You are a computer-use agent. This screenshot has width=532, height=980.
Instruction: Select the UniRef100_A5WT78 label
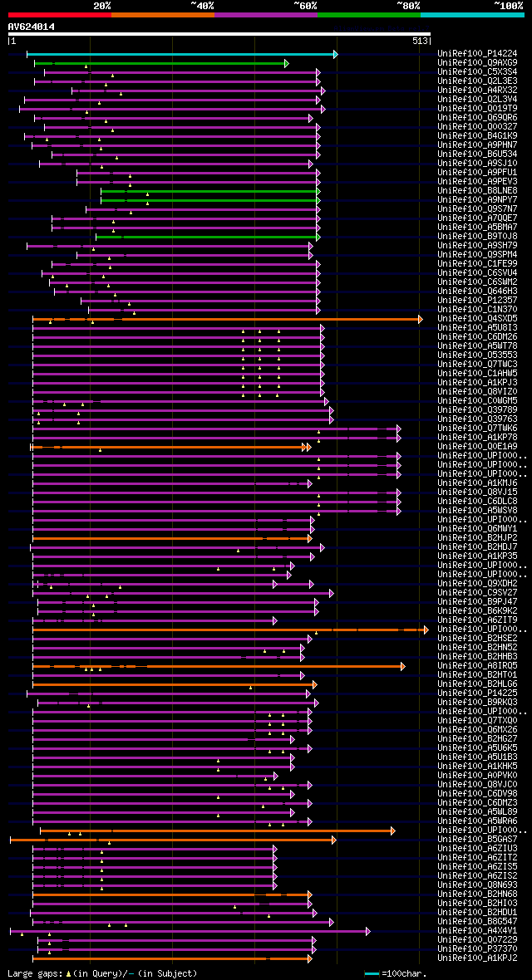click(477, 346)
